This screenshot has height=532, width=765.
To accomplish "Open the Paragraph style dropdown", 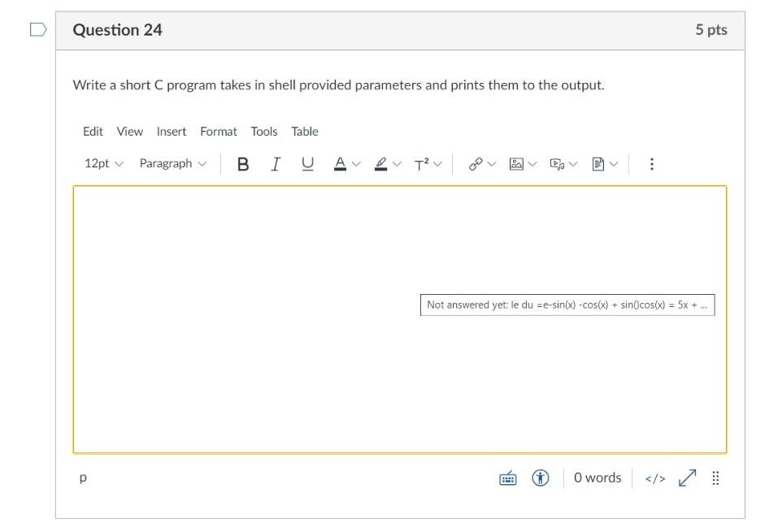I will click(x=171, y=163).
